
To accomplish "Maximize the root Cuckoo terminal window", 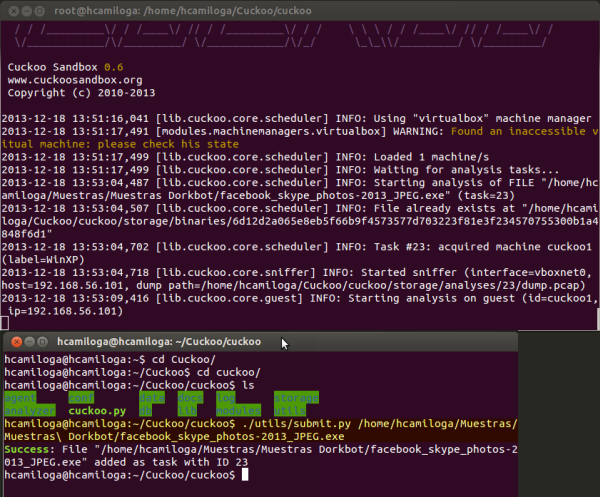I will pos(39,11).
